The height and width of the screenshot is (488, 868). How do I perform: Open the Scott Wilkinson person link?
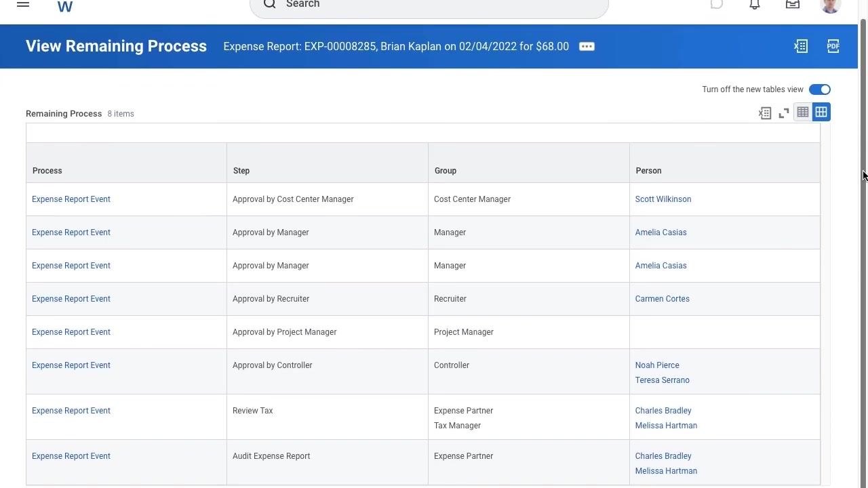(663, 199)
